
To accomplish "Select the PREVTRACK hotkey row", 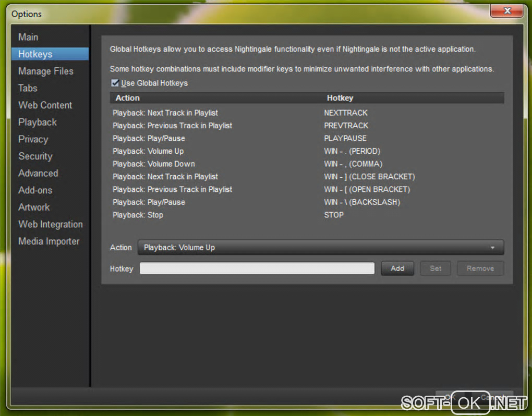I will point(307,126).
